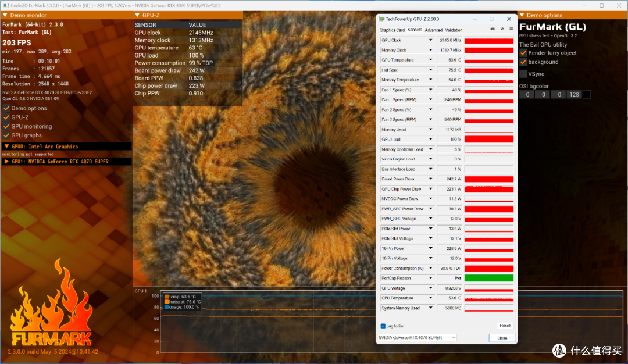Image resolution: width=628 pixels, height=364 pixels.
Task: Click the GPU-Z screenshot camera icon
Action: [493, 29]
